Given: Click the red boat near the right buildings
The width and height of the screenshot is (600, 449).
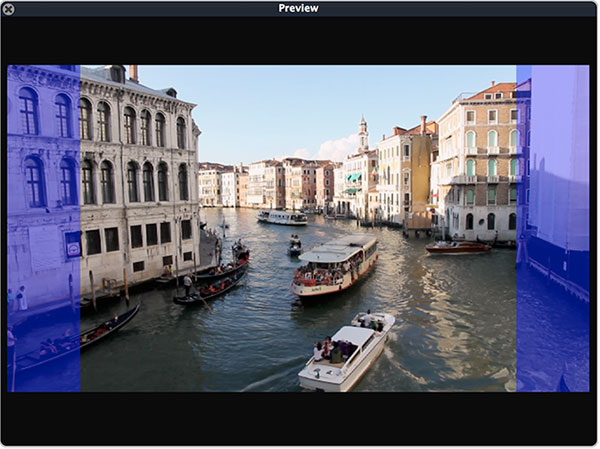Looking at the screenshot, I should coord(458,247).
